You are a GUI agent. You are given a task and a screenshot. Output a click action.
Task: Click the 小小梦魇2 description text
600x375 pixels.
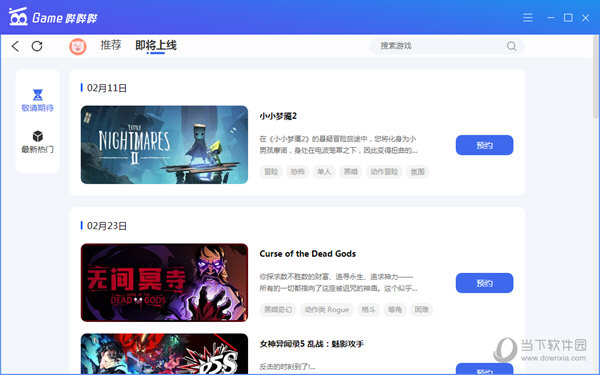tap(338, 145)
